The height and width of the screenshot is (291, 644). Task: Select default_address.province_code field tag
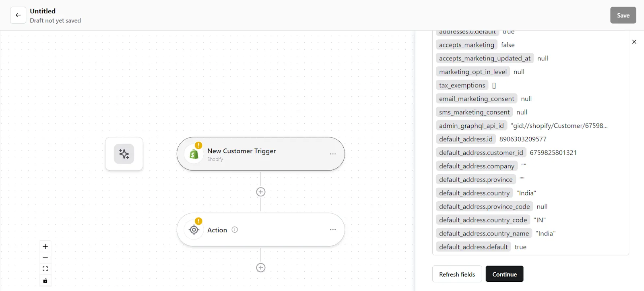(484, 206)
